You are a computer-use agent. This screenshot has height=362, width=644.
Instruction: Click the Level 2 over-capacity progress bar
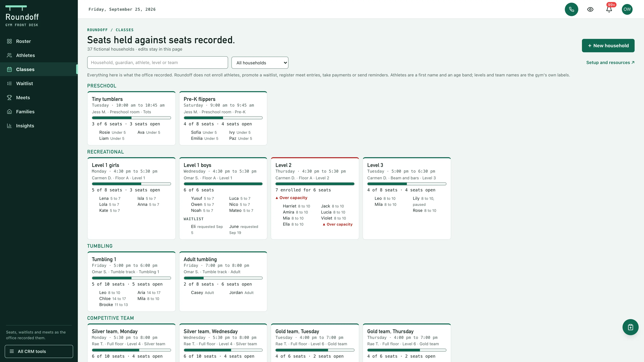point(315,184)
